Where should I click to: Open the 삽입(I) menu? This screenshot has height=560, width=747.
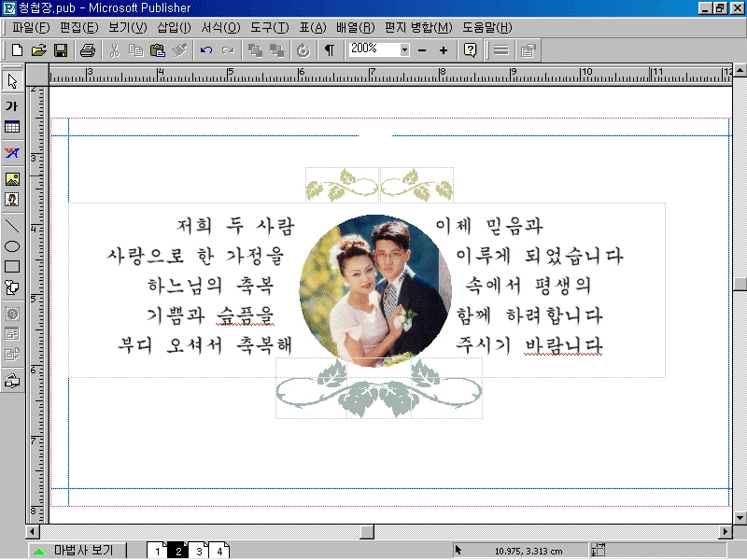coord(174,28)
